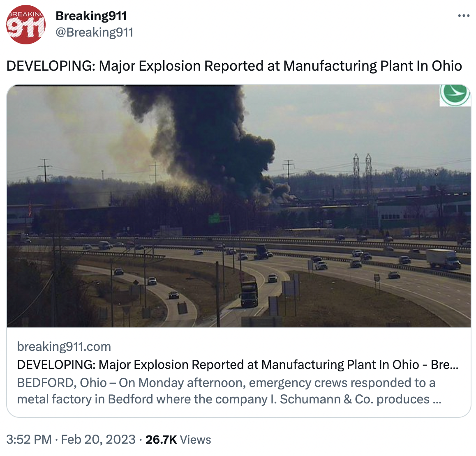This screenshot has width=476, height=456.
Task: Open the breaking911.com domain link
Action: tap(64, 346)
